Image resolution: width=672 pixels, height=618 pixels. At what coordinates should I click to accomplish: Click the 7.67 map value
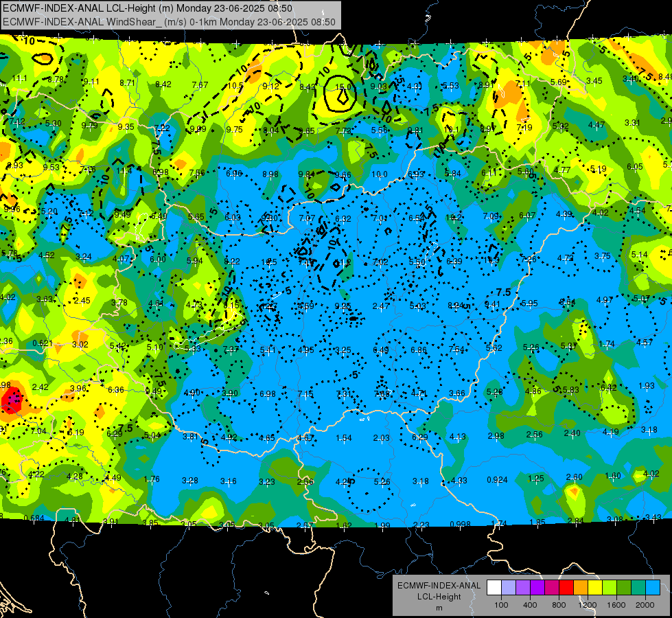tap(200, 85)
